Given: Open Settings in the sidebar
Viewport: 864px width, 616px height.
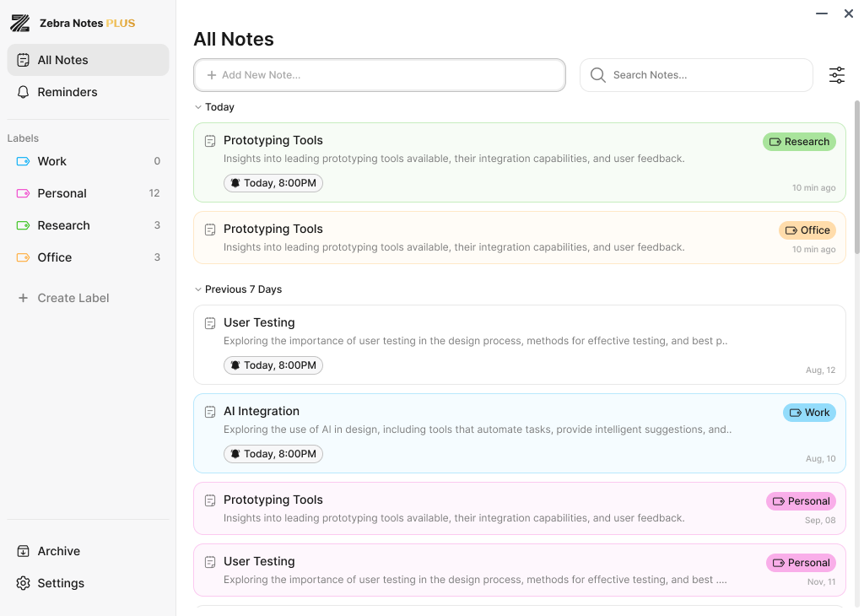Looking at the screenshot, I should click(88, 583).
